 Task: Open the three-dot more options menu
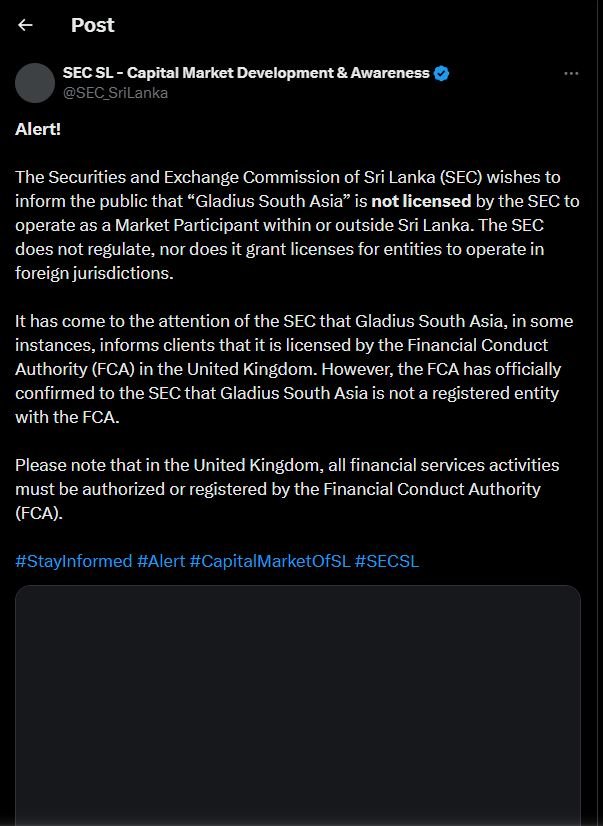(571, 73)
